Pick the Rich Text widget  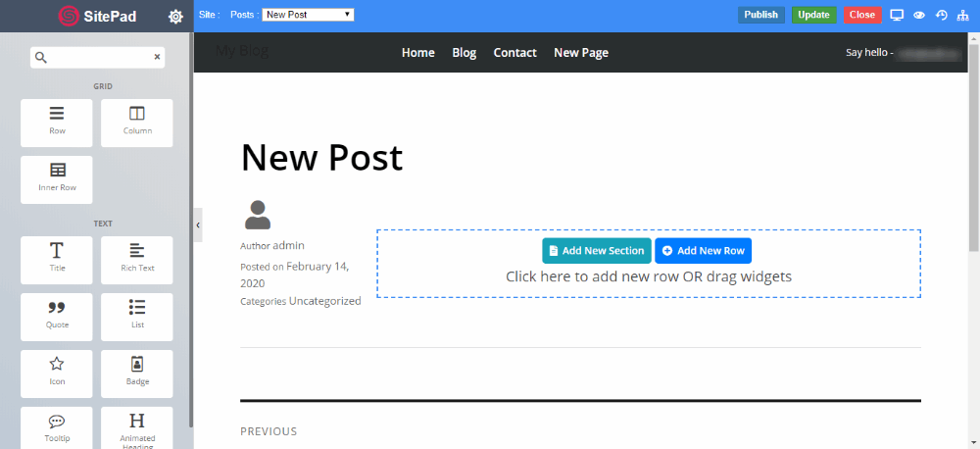137,259
